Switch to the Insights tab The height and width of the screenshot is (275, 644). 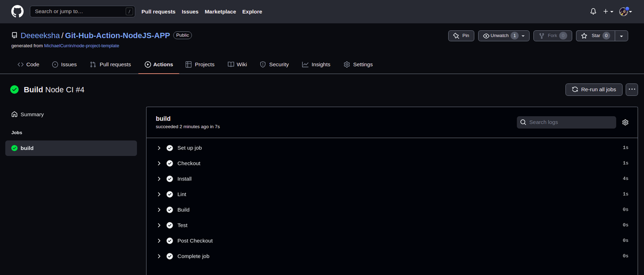pyautogui.click(x=316, y=64)
